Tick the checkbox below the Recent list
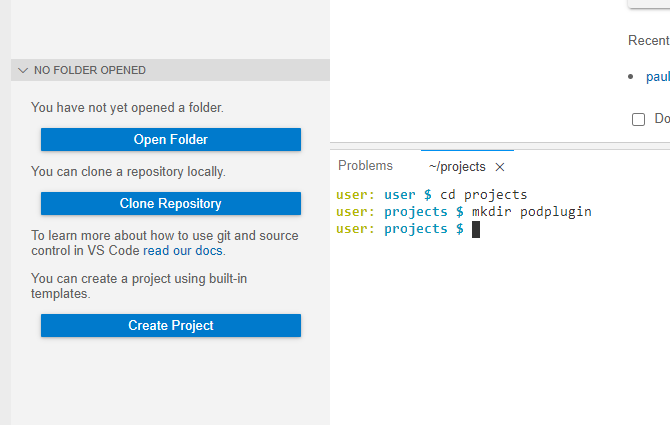The height and width of the screenshot is (425, 670). coord(638,119)
